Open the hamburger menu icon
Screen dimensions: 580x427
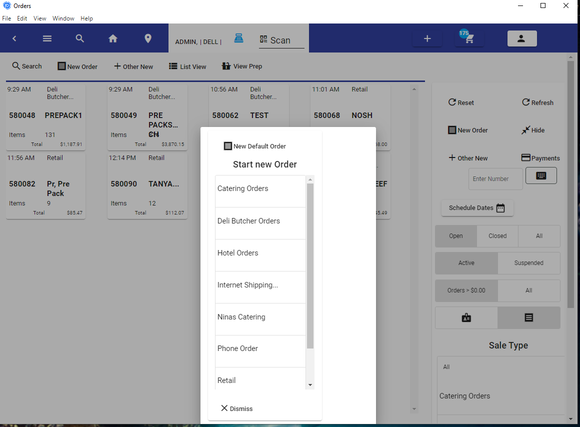[47, 38]
